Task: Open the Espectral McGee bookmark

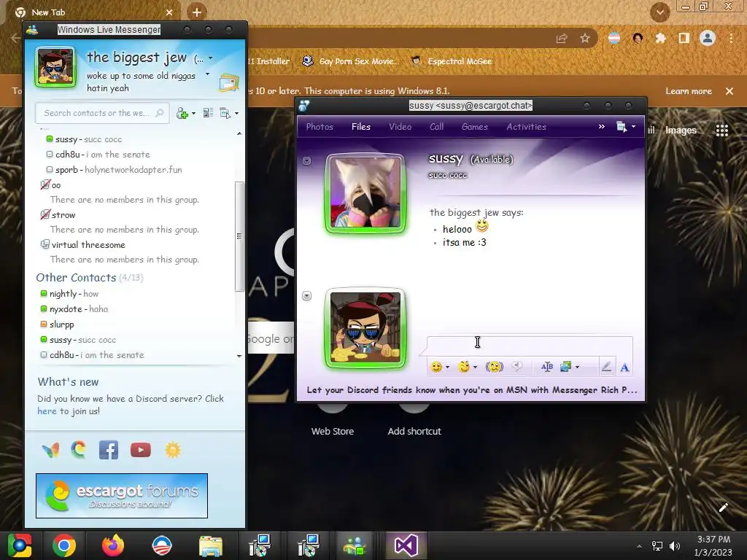Action: click(x=451, y=61)
